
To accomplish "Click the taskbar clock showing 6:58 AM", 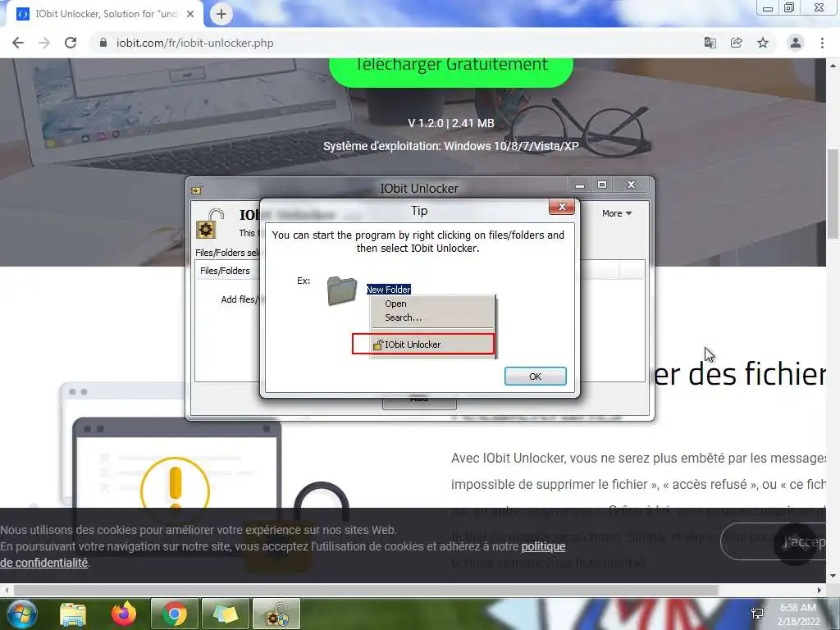I will click(x=798, y=614).
